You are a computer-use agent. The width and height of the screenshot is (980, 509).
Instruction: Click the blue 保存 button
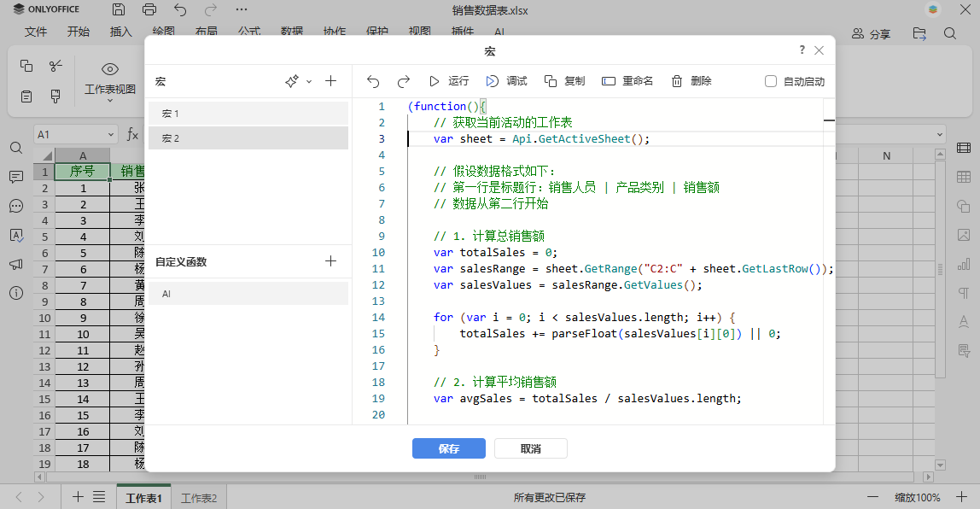(x=449, y=448)
